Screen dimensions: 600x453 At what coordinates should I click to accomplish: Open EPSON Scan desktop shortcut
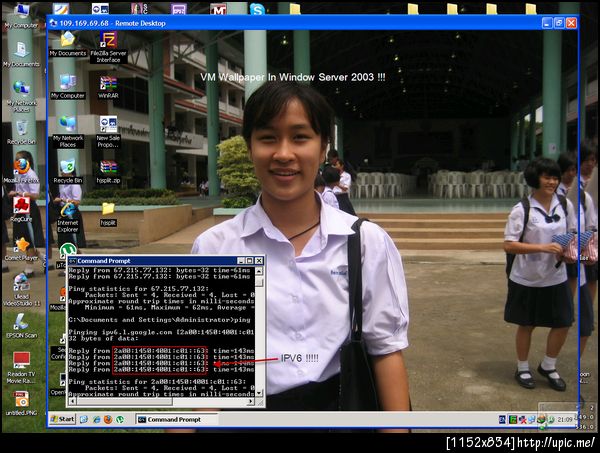click(21, 326)
